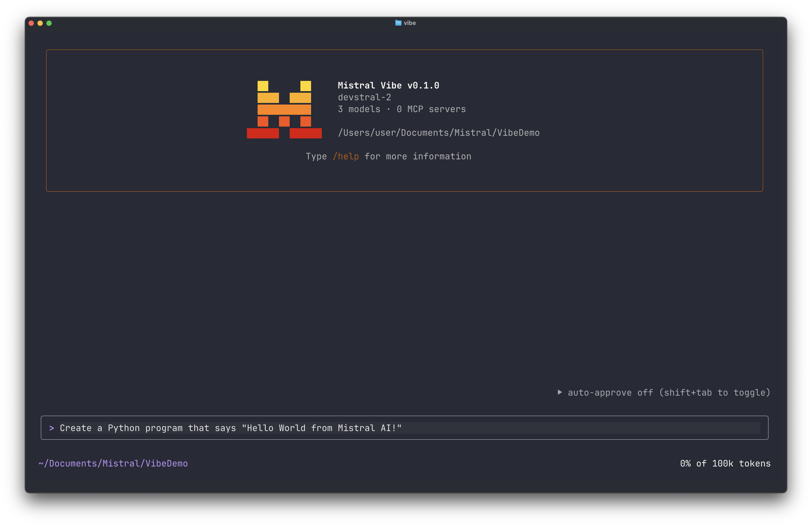The height and width of the screenshot is (526, 812).
Task: Click the red bottom-right block of logo
Action: tap(305, 133)
